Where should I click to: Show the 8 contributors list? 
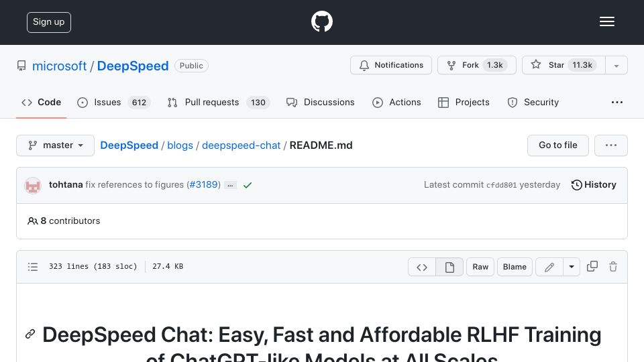64,221
